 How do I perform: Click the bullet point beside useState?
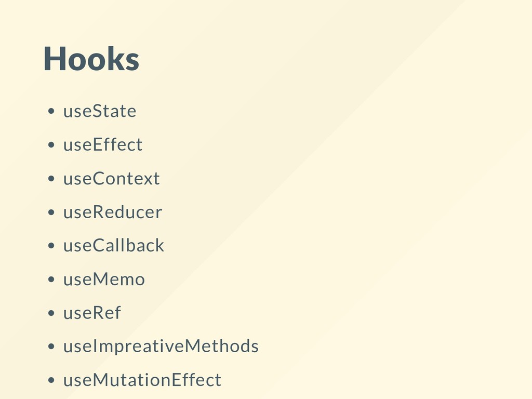51,111
